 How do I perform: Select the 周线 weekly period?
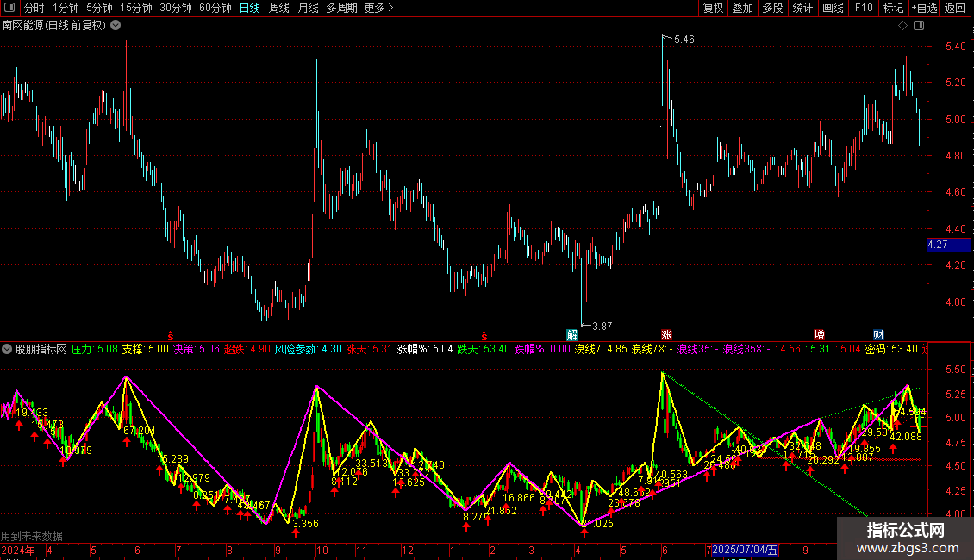(279, 8)
